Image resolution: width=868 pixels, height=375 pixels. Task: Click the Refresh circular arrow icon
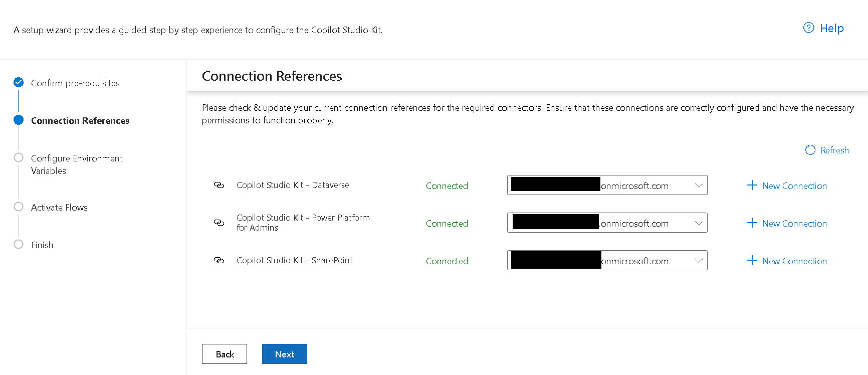point(810,150)
